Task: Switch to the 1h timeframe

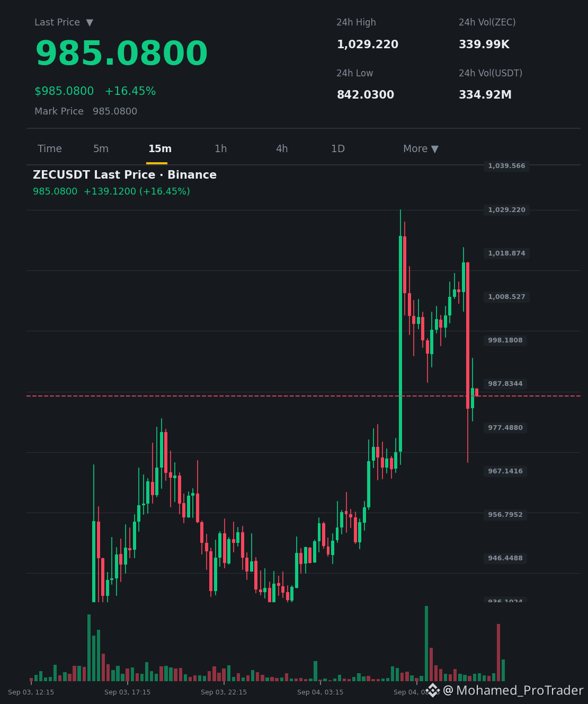Action: click(220, 149)
